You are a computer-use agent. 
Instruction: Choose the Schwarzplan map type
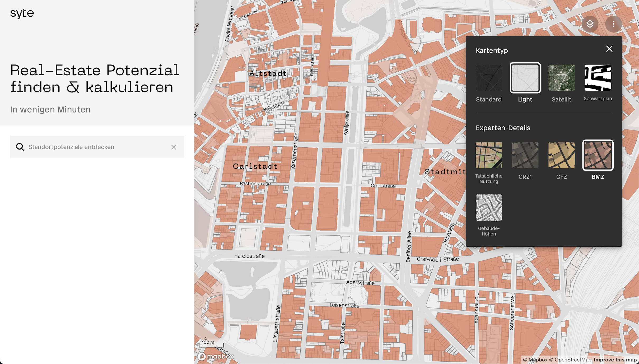(x=598, y=78)
